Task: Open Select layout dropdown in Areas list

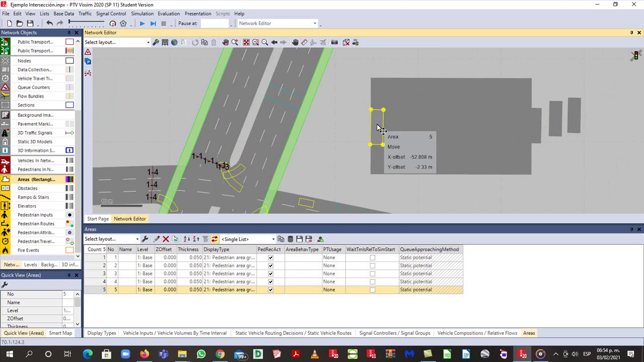Action: [x=137, y=239]
